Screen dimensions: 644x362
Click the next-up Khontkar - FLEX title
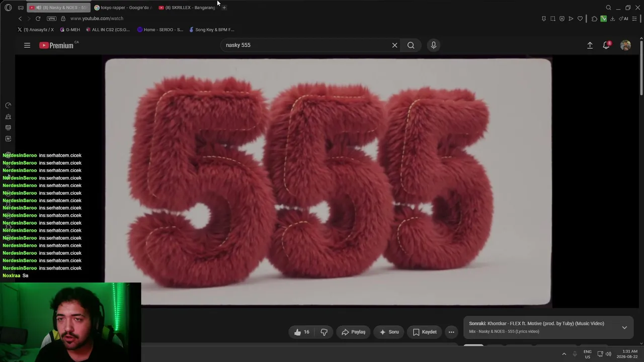point(546,324)
